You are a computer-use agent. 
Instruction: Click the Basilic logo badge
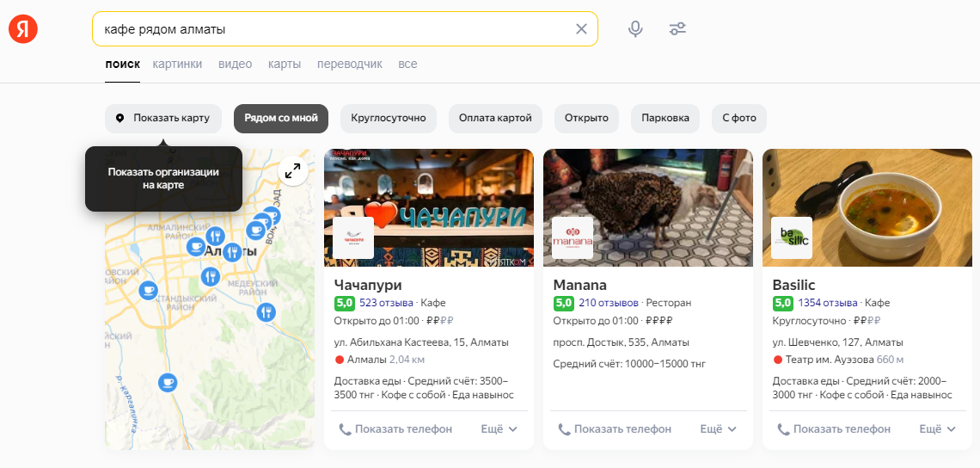(x=792, y=238)
